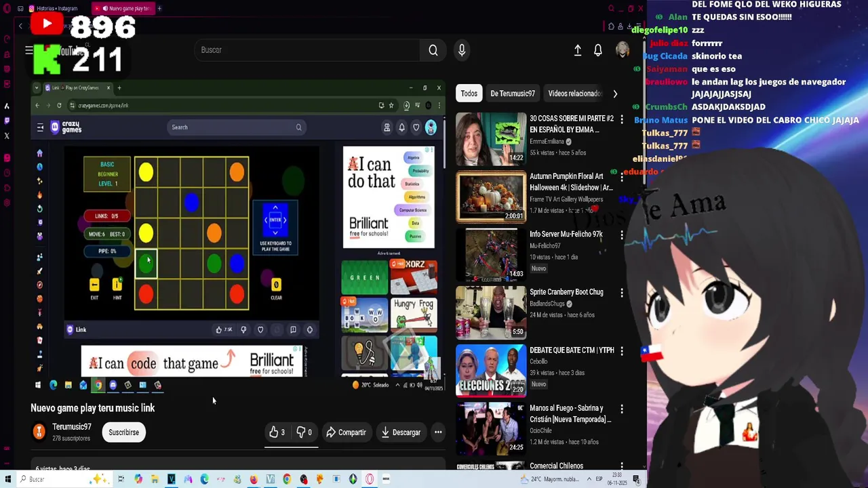Viewport: 868px width, 488px height.
Task: Download the video with Descargar
Action: point(401,432)
